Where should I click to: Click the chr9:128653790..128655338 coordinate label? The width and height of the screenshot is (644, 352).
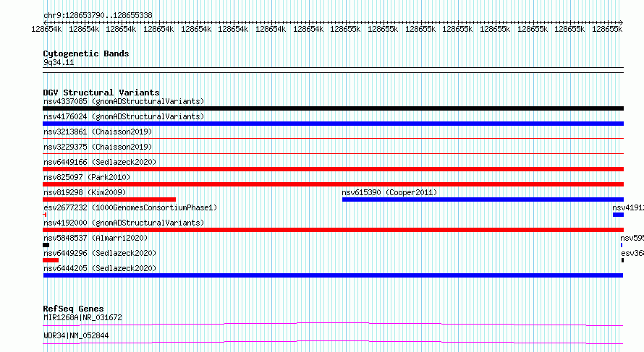point(98,16)
